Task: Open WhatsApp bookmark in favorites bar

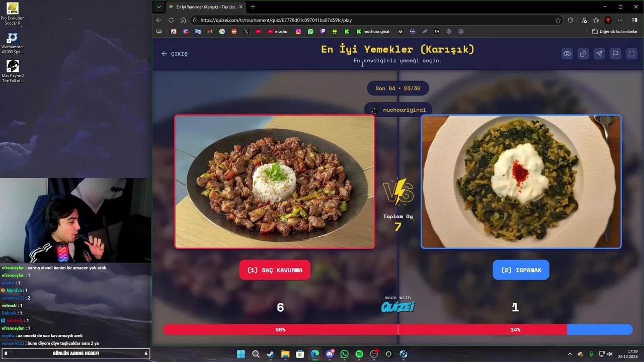Action: [x=310, y=31]
